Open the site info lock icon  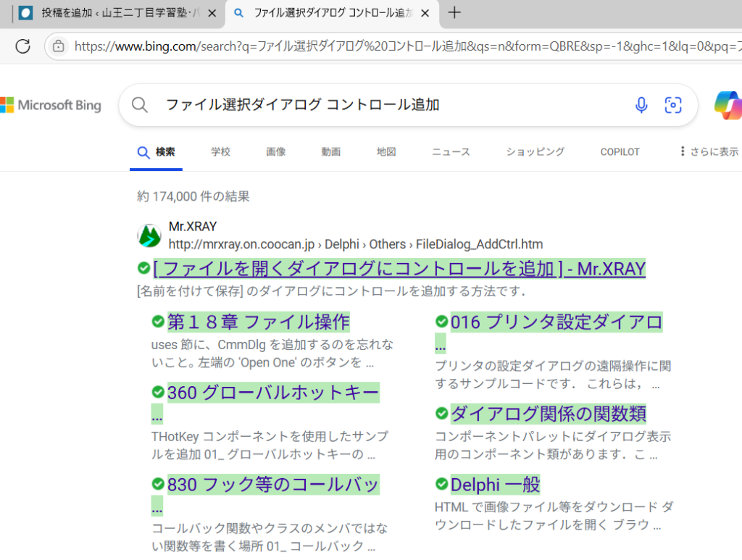(x=58, y=46)
